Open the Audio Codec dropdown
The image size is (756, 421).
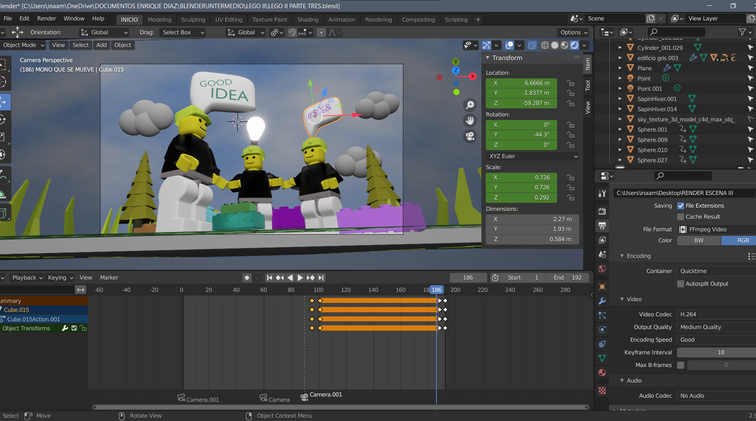[x=716, y=395]
